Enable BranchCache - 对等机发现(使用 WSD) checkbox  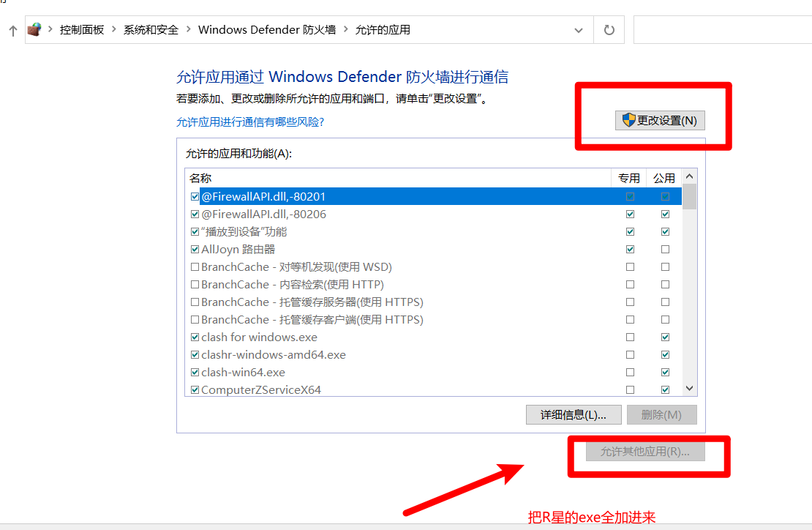click(x=195, y=266)
